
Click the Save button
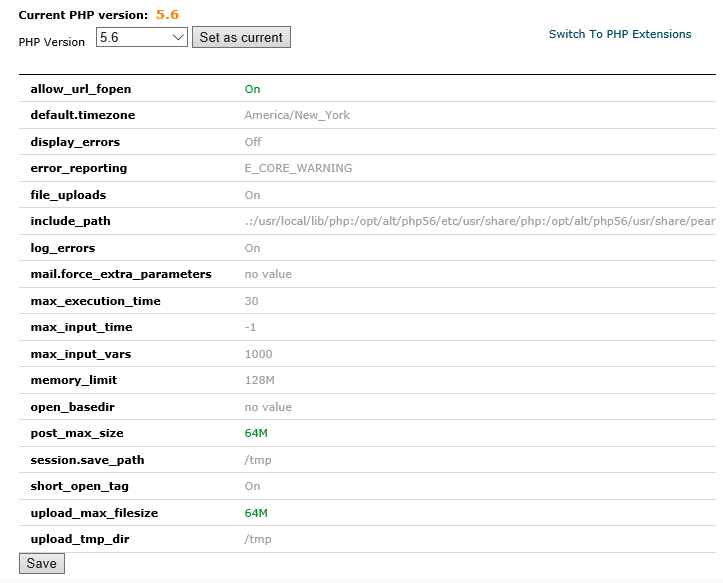point(41,563)
